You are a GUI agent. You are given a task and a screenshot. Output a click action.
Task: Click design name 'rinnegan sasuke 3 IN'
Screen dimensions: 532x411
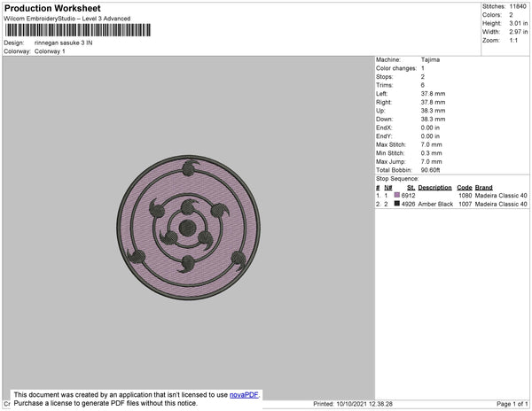click(x=63, y=43)
